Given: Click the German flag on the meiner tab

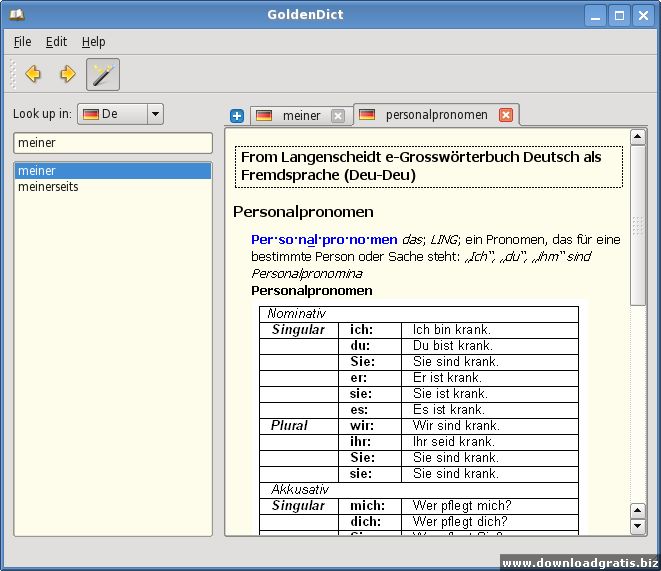Looking at the screenshot, I should pyautogui.click(x=264, y=115).
